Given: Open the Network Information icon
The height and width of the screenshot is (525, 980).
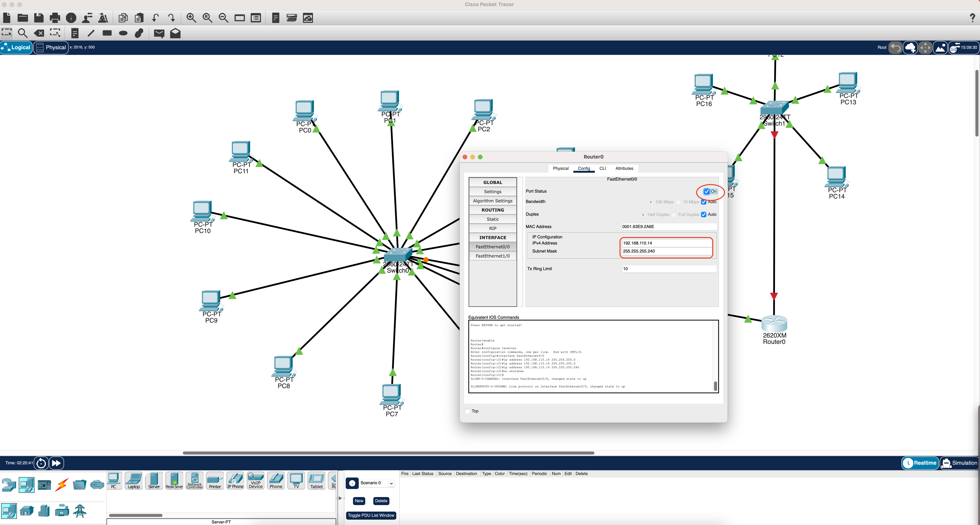Looking at the screenshot, I should (71, 17).
